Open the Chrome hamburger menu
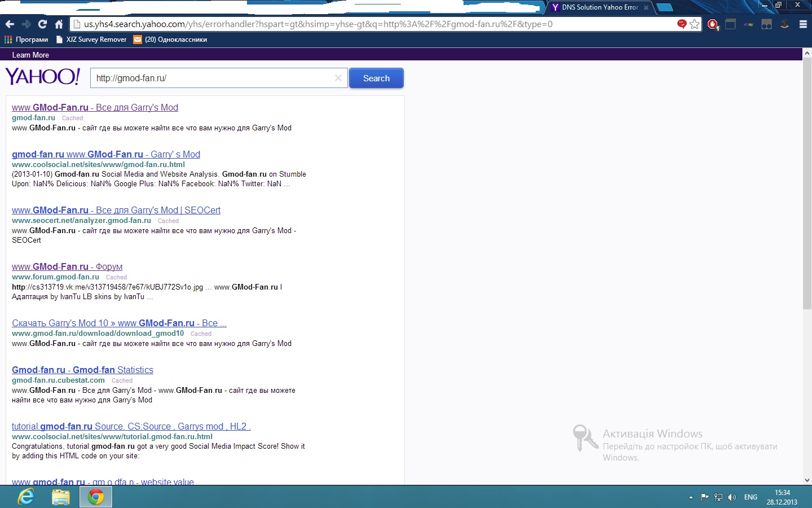 (x=803, y=24)
